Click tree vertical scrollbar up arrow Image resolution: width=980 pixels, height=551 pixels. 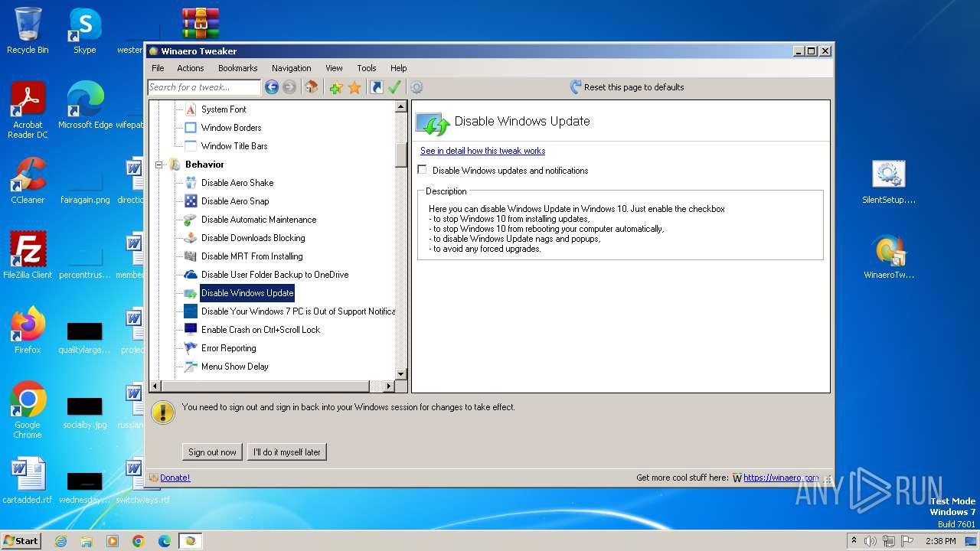(x=400, y=107)
